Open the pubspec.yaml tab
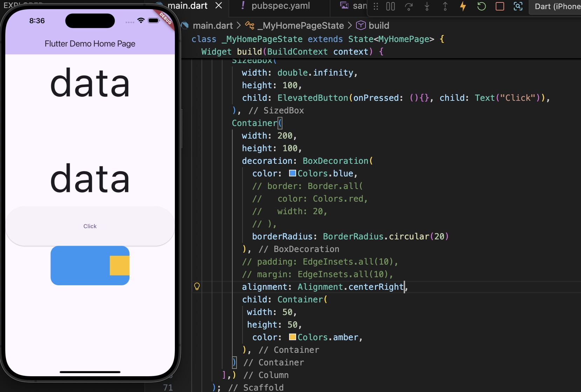This screenshot has height=392, width=581. click(x=281, y=6)
